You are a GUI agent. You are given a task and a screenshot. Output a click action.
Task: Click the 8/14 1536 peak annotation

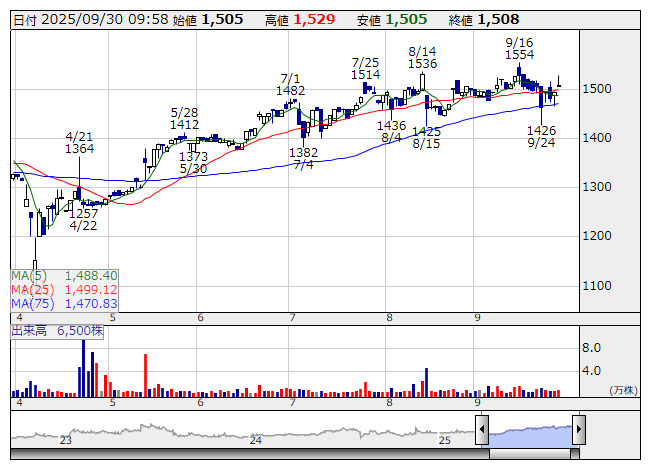click(x=423, y=57)
